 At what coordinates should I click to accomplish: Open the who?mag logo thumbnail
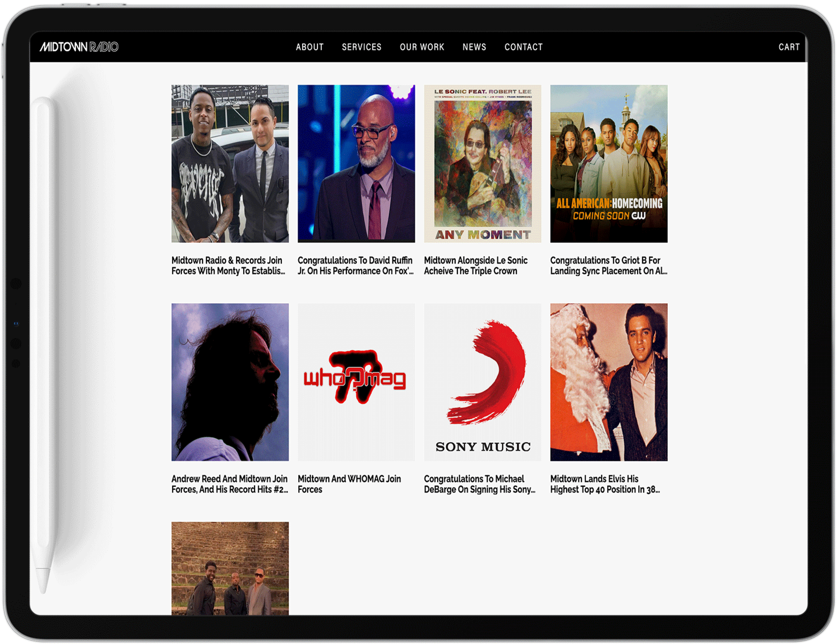tap(356, 382)
